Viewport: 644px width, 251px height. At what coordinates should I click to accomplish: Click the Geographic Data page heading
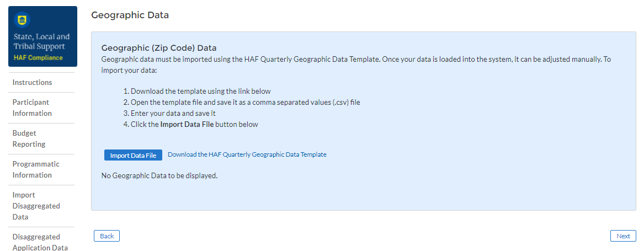pos(130,15)
